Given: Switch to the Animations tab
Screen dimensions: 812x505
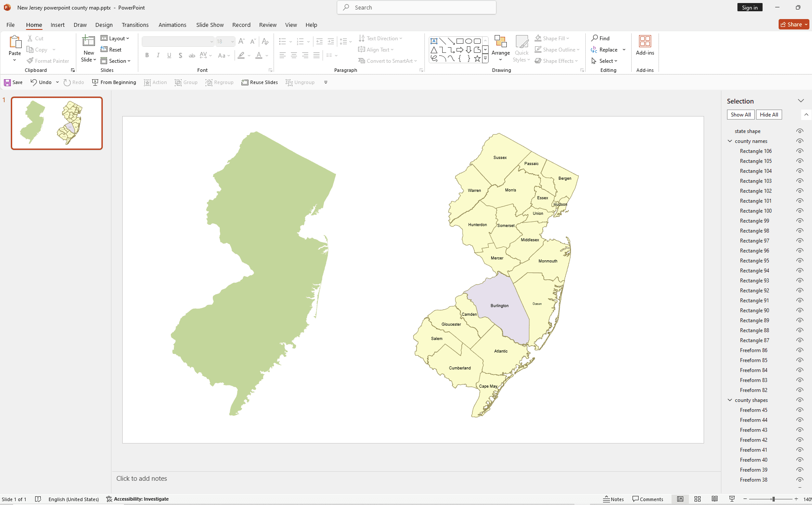Looking at the screenshot, I should 173,25.
